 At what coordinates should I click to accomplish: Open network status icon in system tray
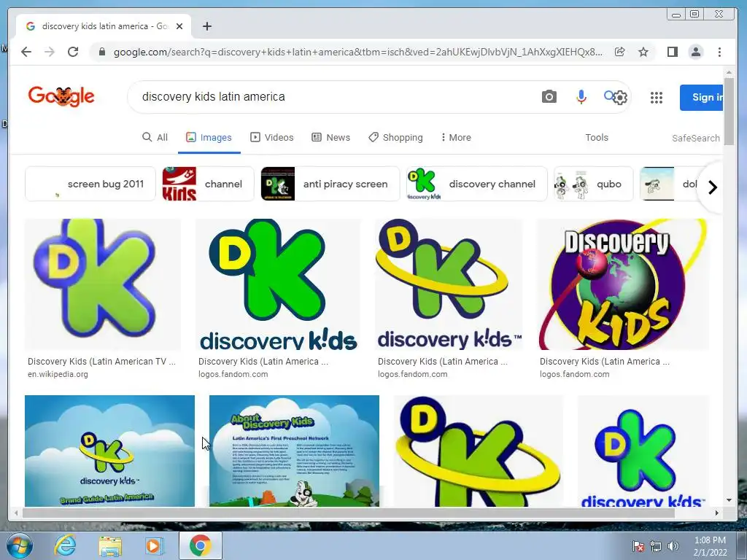(x=656, y=546)
